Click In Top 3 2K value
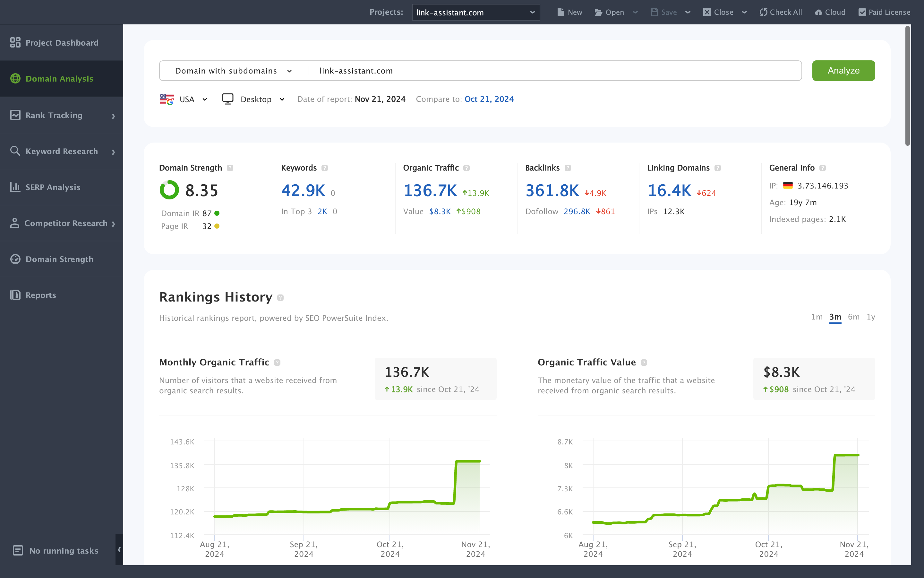The image size is (924, 578). tap(322, 211)
